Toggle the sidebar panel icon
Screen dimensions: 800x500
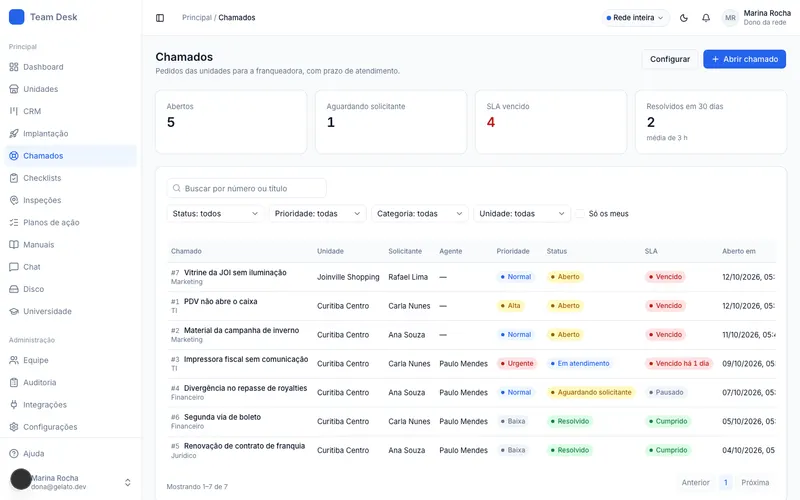click(160, 18)
